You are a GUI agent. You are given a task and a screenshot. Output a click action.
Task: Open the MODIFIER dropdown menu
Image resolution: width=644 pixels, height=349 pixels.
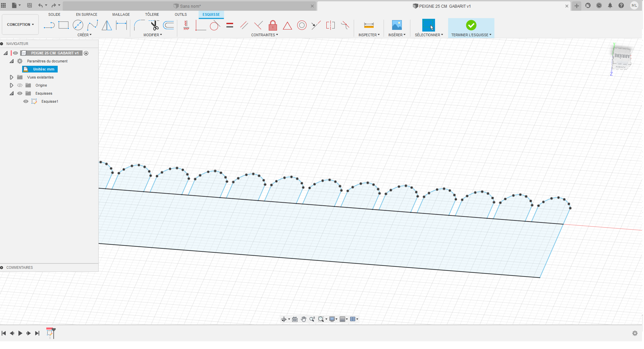[x=153, y=35]
